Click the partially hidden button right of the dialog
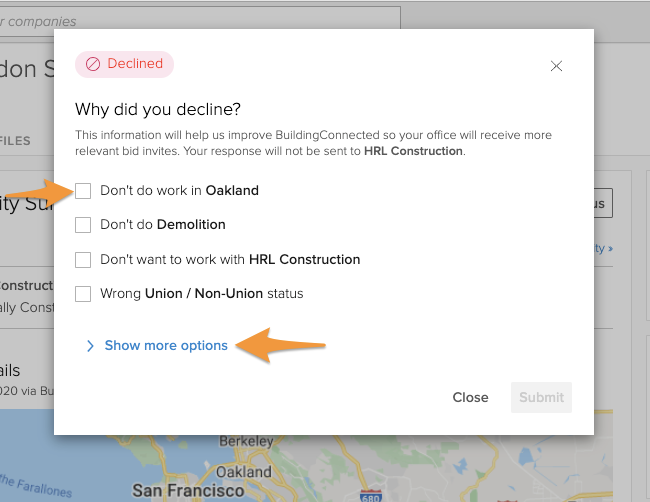The width and height of the screenshot is (650, 502). click(x=602, y=203)
